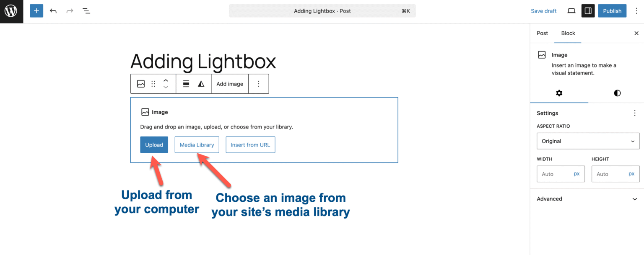The image size is (644, 255).
Task: Select the Settings gear panel
Action: coord(559,93)
